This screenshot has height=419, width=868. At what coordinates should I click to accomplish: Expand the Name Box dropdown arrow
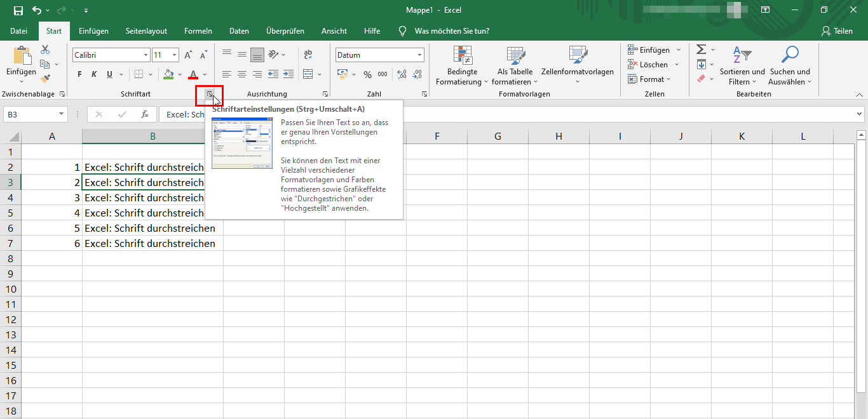(x=62, y=114)
